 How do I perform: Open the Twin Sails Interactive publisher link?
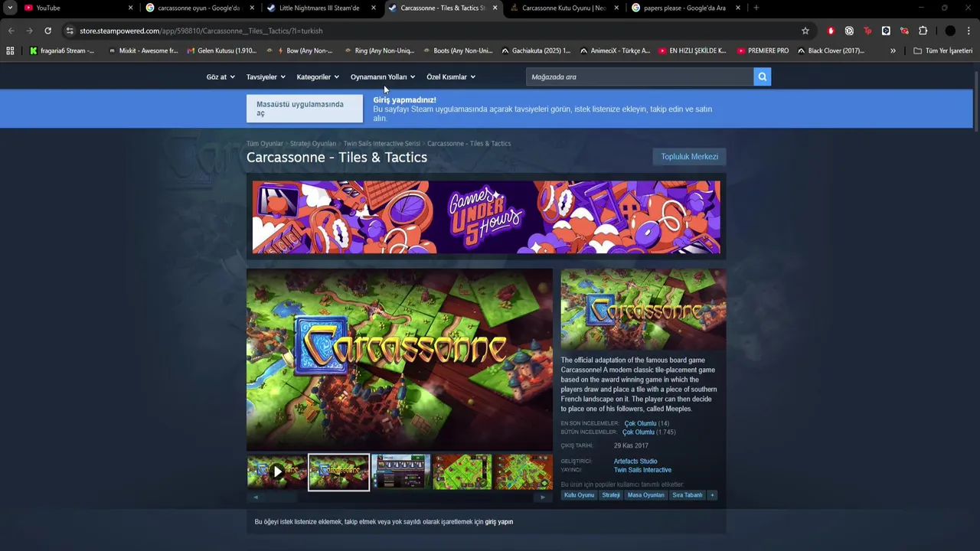(x=642, y=470)
